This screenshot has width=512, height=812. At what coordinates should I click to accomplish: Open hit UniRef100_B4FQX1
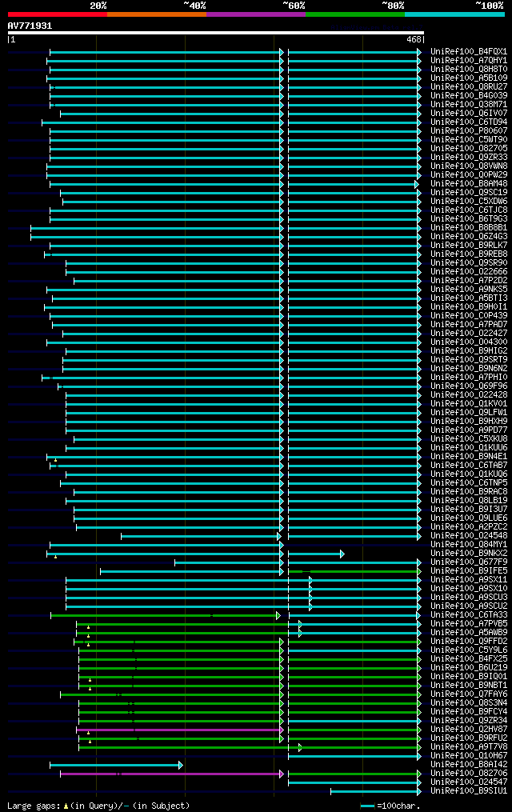tap(469, 52)
